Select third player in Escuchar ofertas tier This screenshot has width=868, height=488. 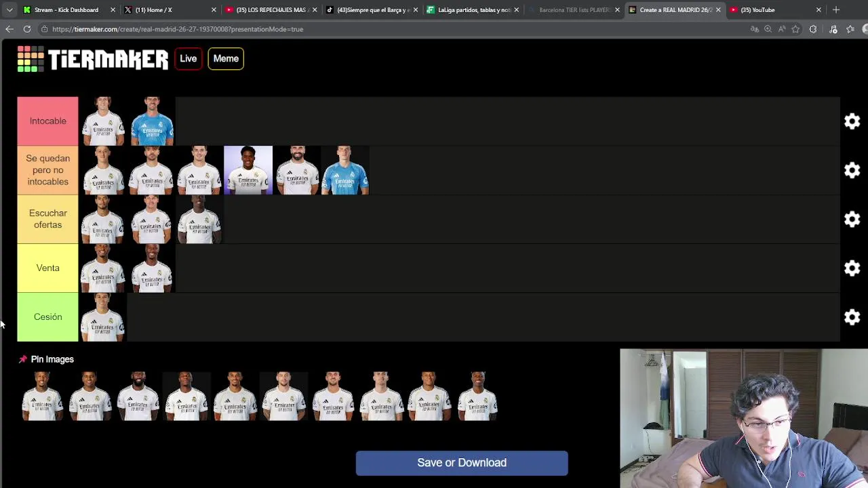click(x=199, y=219)
